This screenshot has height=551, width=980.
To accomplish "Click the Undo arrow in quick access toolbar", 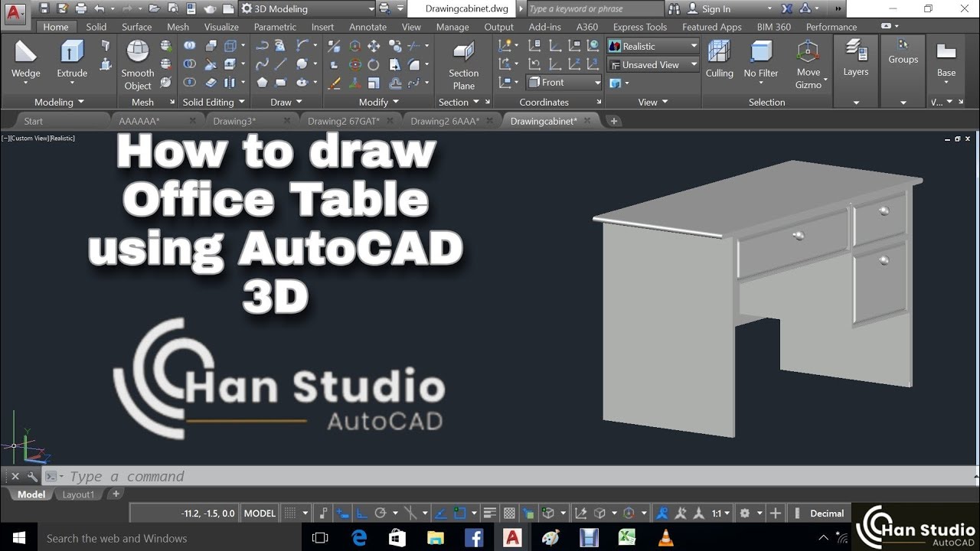I will coord(99,9).
